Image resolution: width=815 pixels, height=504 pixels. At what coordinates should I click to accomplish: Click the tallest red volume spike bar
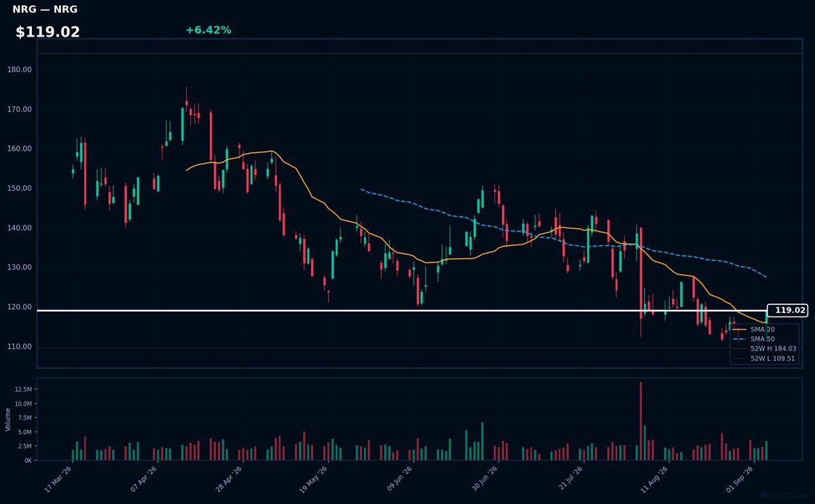pyautogui.click(x=640, y=421)
